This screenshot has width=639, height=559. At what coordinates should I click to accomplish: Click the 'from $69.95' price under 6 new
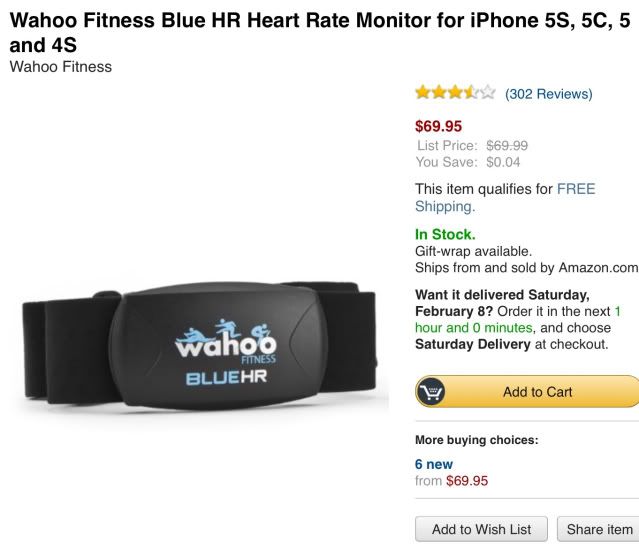click(x=452, y=481)
